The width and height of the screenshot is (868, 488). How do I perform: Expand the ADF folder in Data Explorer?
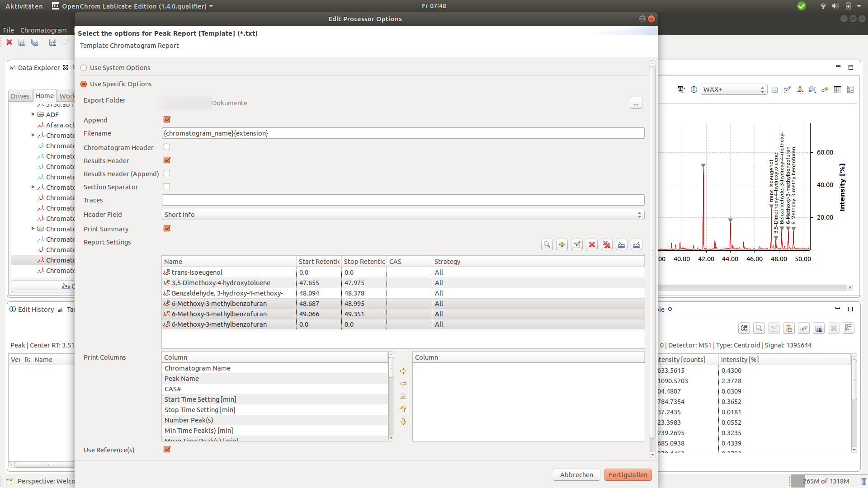coord(32,114)
